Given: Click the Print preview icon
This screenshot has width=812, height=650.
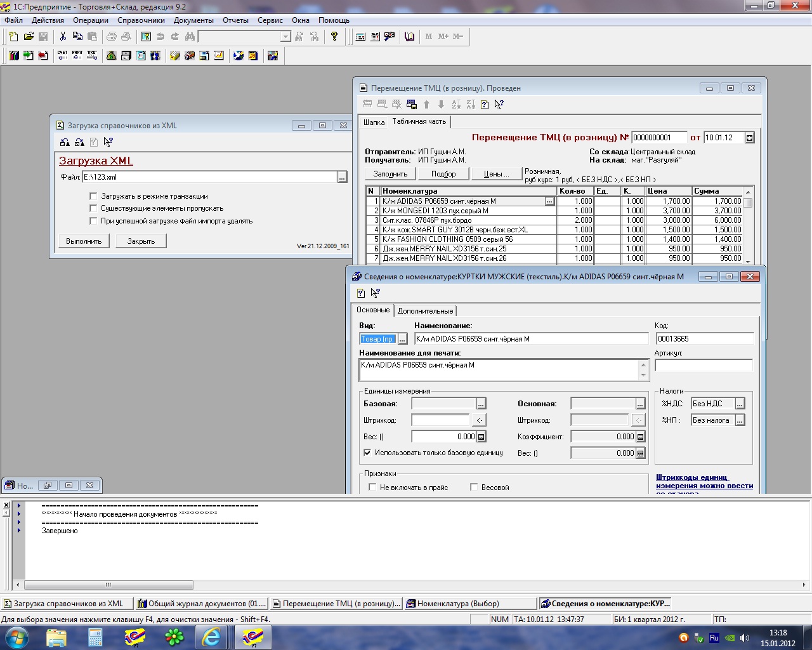Looking at the screenshot, I should (126, 37).
